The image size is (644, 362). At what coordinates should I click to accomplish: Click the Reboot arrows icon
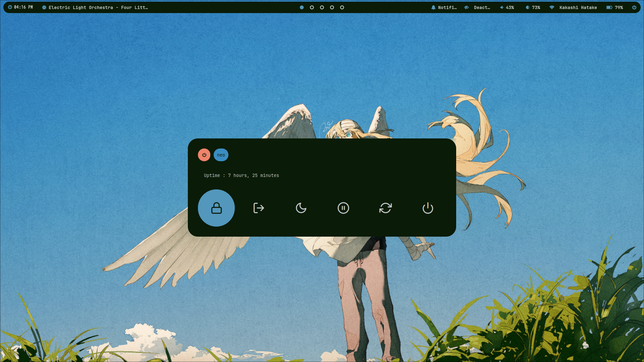click(x=385, y=208)
